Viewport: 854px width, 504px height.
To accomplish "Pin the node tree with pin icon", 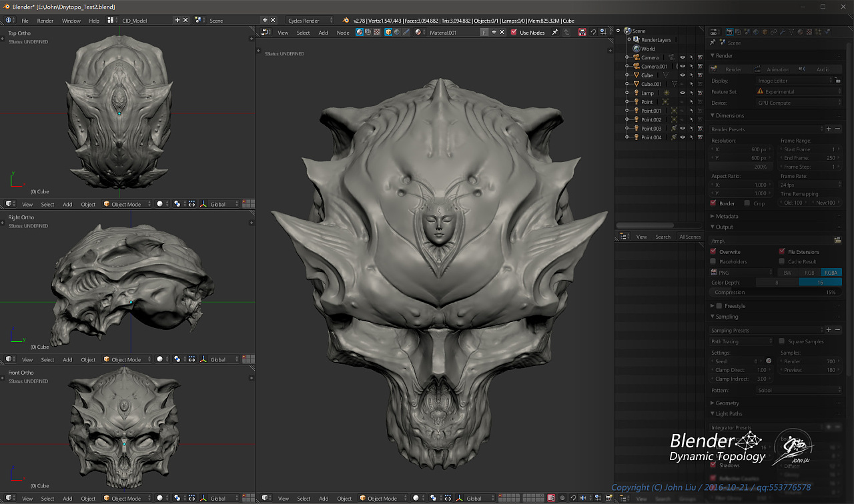I will 554,32.
